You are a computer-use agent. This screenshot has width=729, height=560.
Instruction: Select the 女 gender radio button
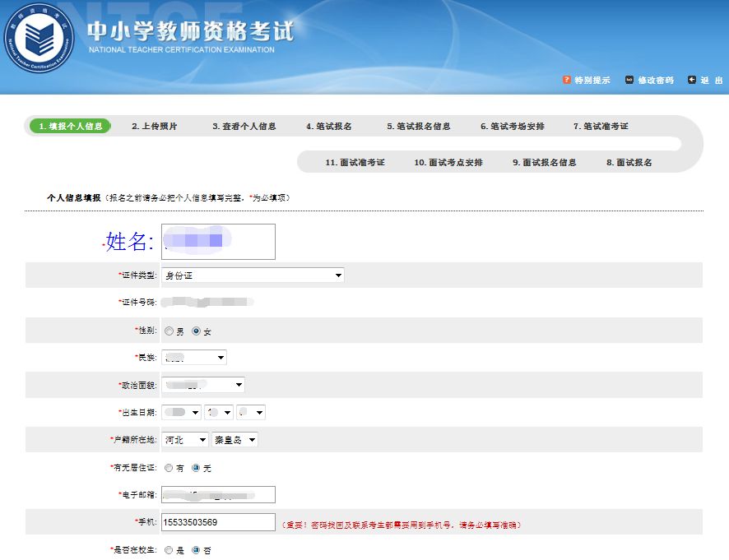(x=196, y=331)
